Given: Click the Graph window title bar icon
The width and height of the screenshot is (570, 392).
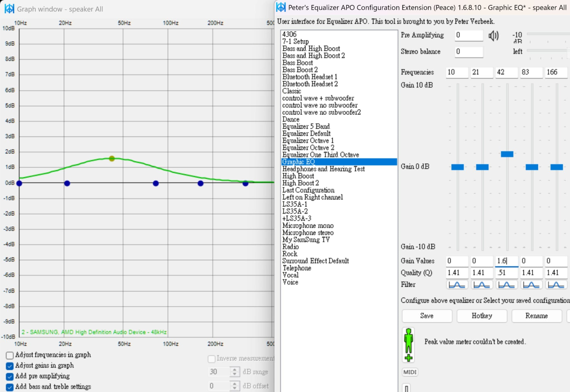Looking at the screenshot, I should [x=9, y=9].
